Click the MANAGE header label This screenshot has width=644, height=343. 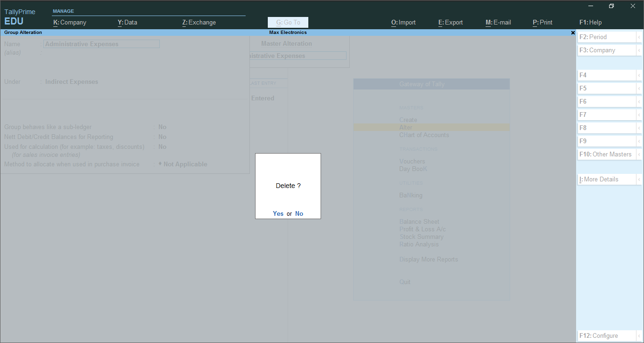(x=63, y=11)
